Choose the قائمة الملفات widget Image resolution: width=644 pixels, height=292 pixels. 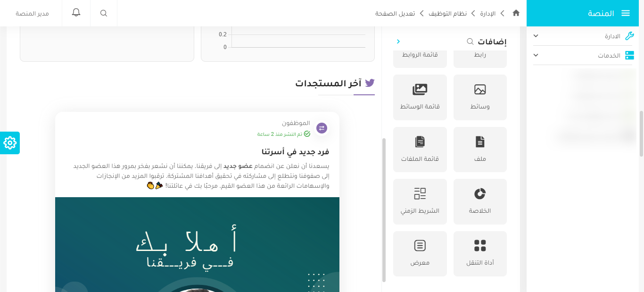pos(420,150)
